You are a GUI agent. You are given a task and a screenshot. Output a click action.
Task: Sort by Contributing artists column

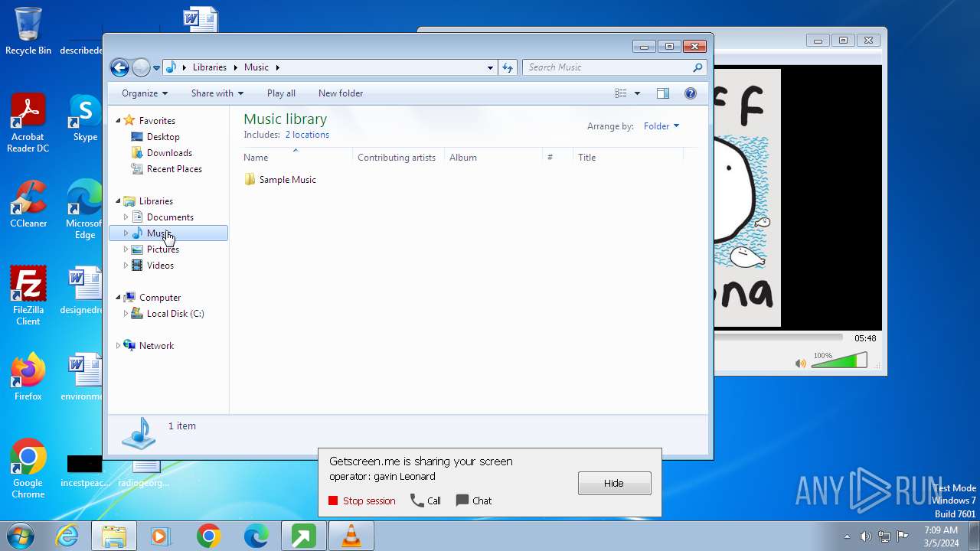click(398, 158)
